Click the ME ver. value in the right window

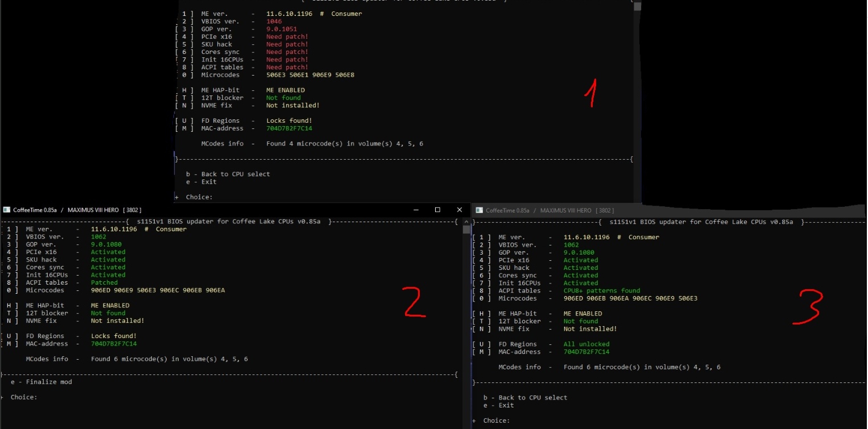(611, 237)
